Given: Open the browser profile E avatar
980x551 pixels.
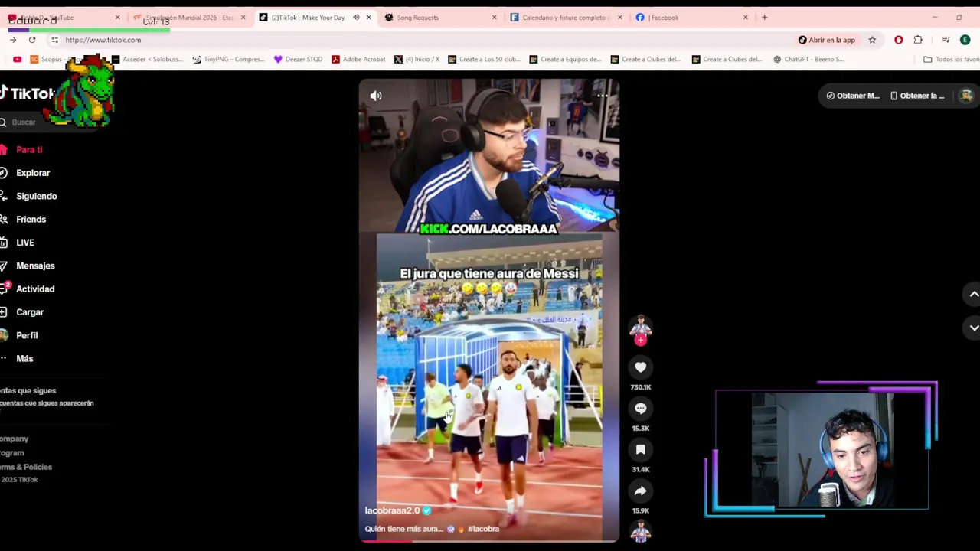Looking at the screenshot, I should point(965,40).
